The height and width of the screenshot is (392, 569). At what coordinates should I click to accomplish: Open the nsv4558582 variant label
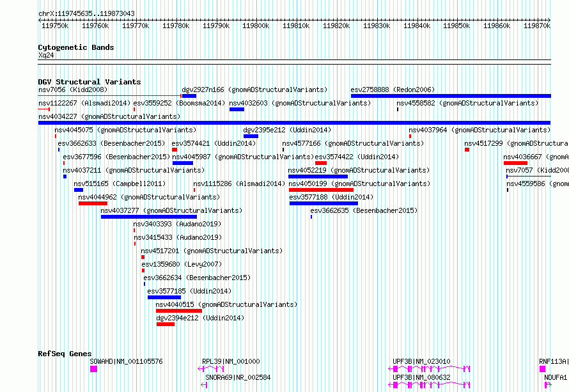click(x=467, y=103)
